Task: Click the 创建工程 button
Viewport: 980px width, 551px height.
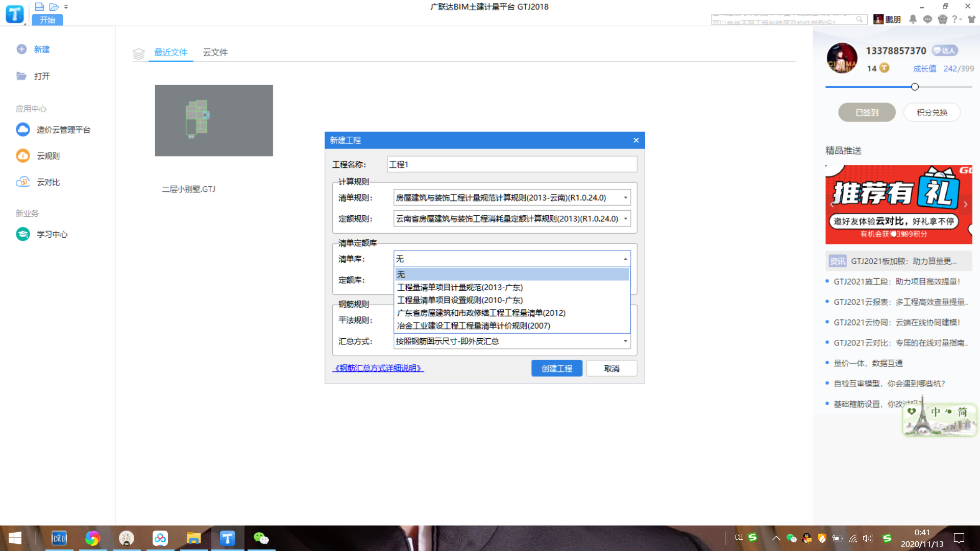Action: (557, 368)
